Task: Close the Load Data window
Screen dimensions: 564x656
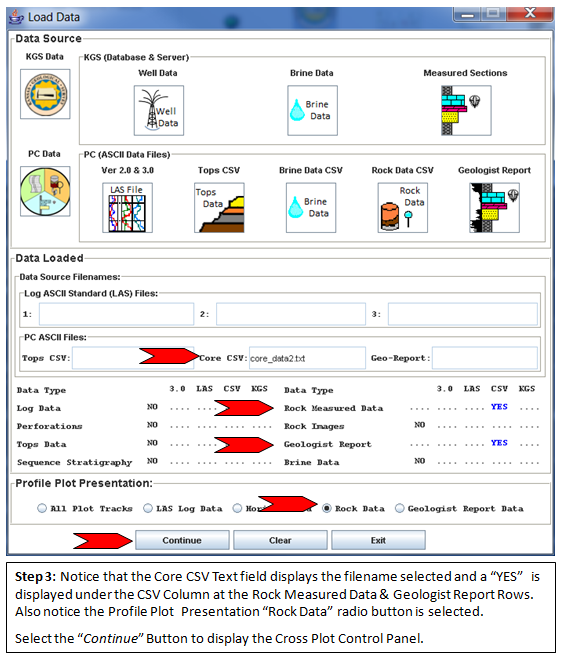Action: (x=530, y=14)
